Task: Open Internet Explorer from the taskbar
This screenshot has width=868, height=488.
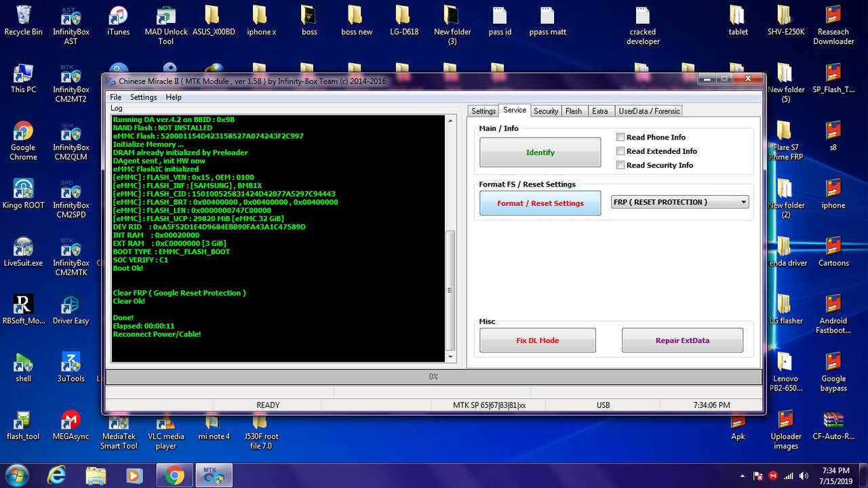Action: 58,476
